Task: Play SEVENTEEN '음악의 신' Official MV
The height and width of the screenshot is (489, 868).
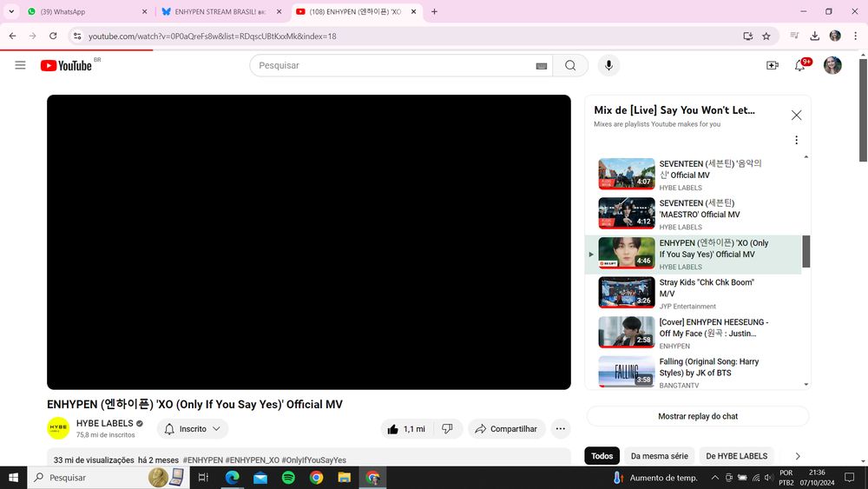Action: pyautogui.click(x=692, y=175)
